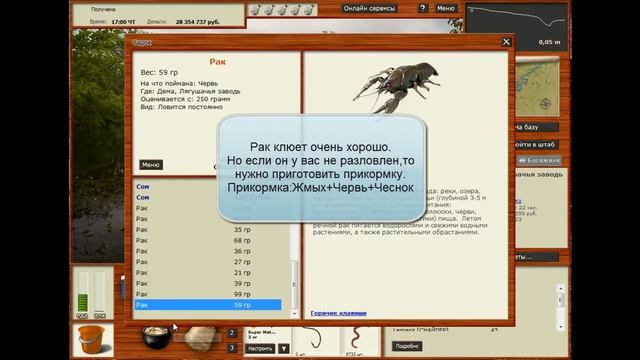Click the worm bait icon
The image size is (640, 360).
(x=356, y=338)
